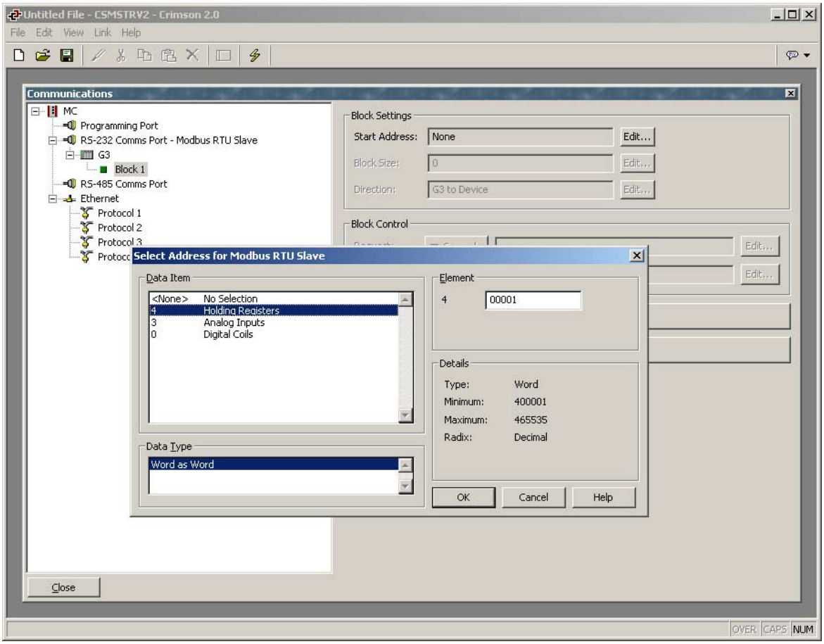Open the View menu
Viewport: 824px width, 644px height.
pyautogui.click(x=74, y=32)
